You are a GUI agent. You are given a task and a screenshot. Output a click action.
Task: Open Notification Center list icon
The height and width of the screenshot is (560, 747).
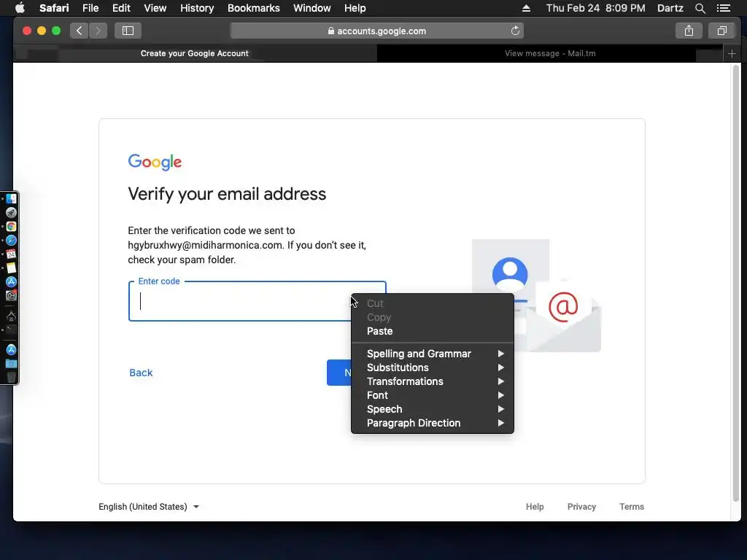point(723,8)
